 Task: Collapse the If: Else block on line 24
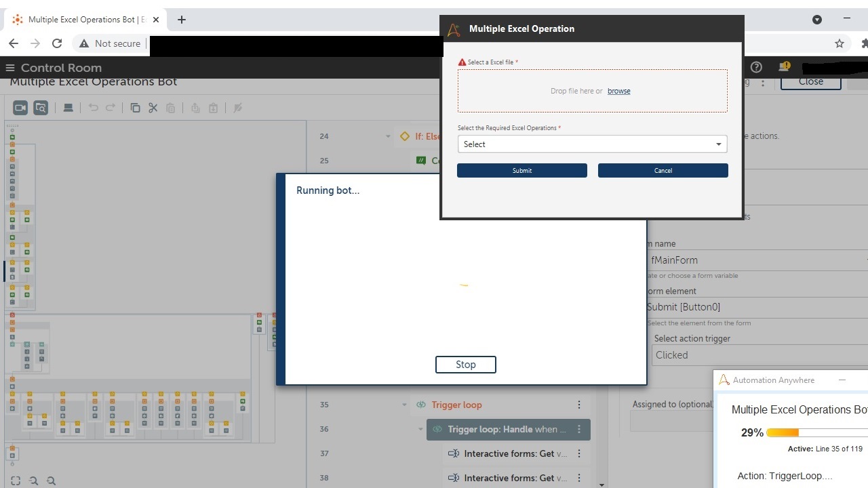click(389, 136)
